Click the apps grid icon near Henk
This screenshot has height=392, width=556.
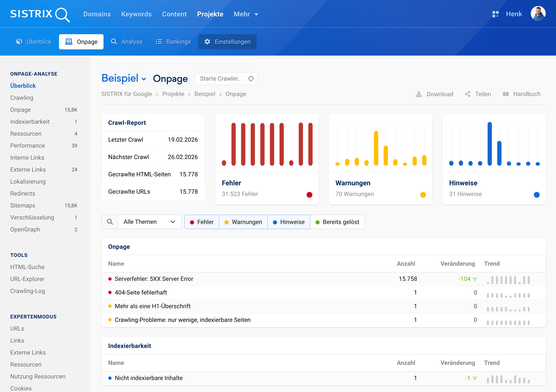496,14
